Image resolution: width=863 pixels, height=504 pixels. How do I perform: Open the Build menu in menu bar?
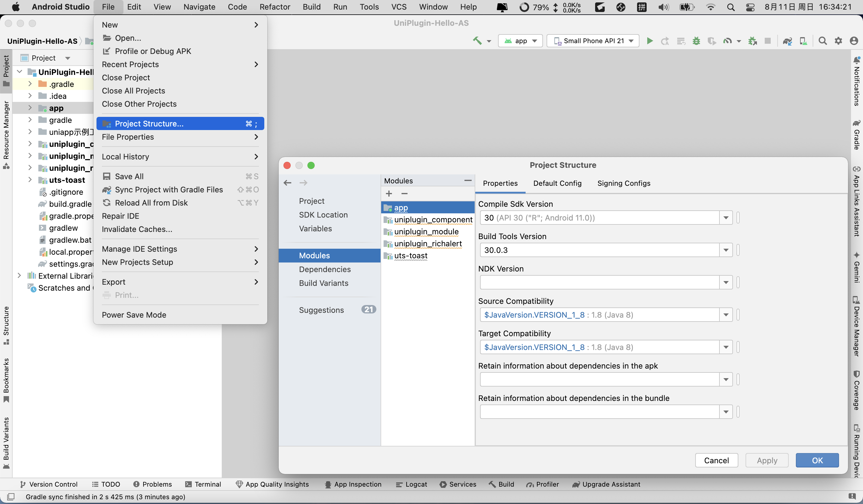point(311,7)
